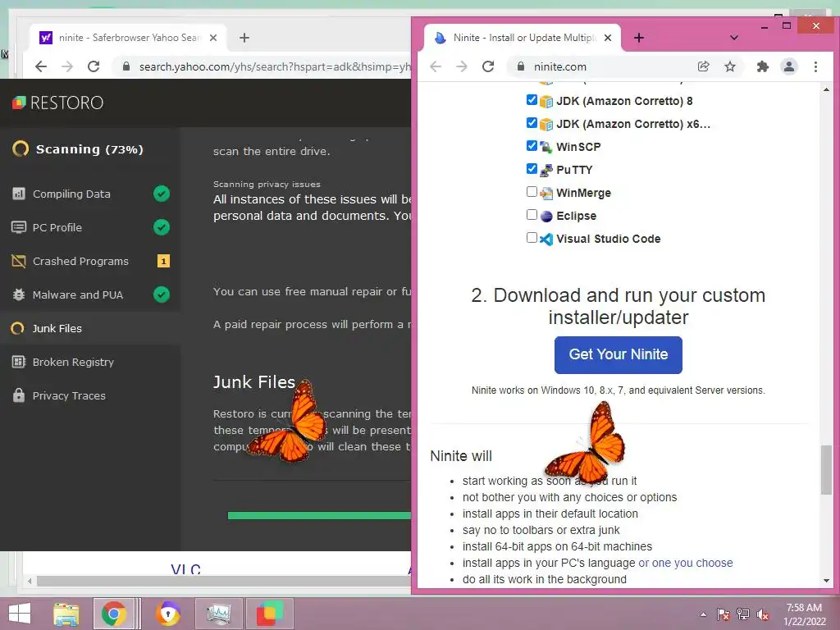Screen dimensions: 840x630
Task: Open a new tab in the Yahoo window
Action: [244, 38]
